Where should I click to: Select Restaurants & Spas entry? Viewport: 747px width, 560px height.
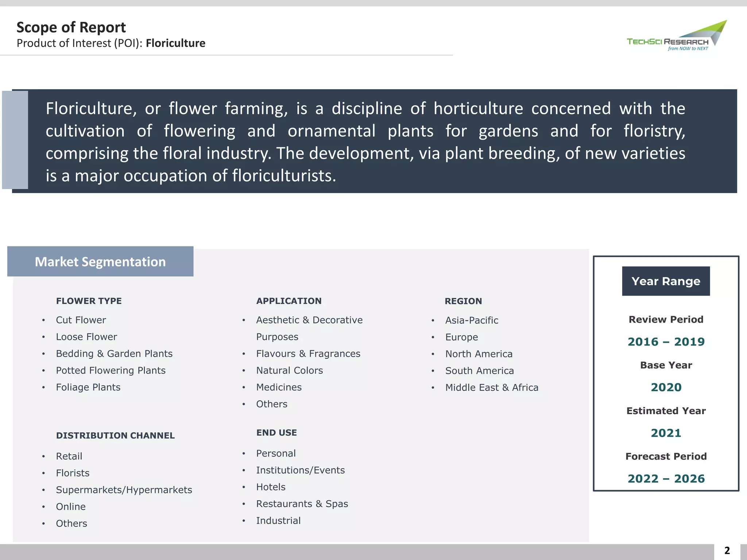click(x=302, y=504)
